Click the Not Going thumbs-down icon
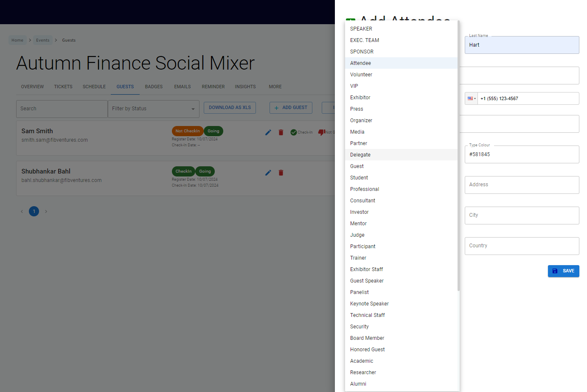587x392 pixels. pos(321,132)
